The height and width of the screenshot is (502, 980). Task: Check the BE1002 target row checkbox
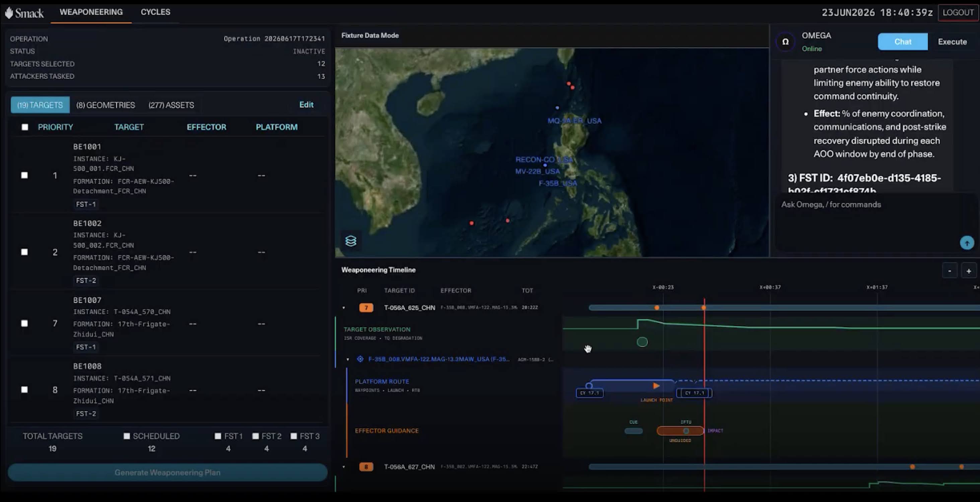(24, 252)
